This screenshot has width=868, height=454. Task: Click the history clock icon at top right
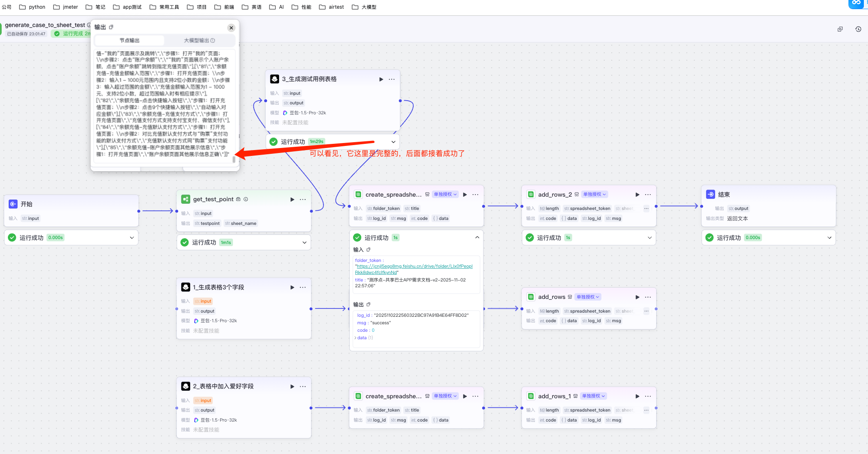858,29
